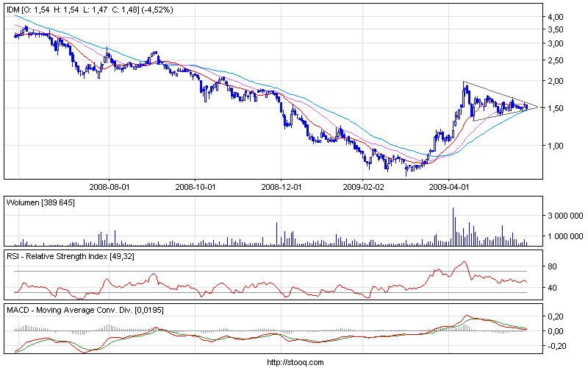Image resolution: width=588 pixels, height=368 pixels.
Task: Click the 2008-12-01 date label
Action: [x=282, y=187]
